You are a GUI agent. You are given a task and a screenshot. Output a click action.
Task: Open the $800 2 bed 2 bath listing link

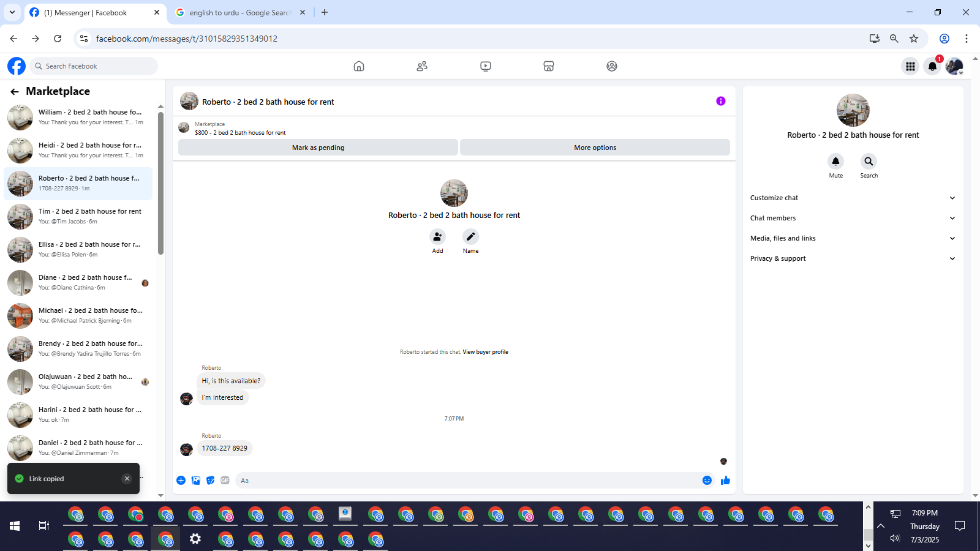point(240,132)
